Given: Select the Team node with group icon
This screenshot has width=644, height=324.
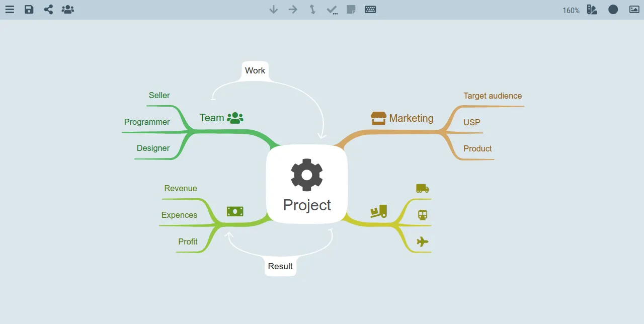Looking at the screenshot, I should click(x=220, y=118).
